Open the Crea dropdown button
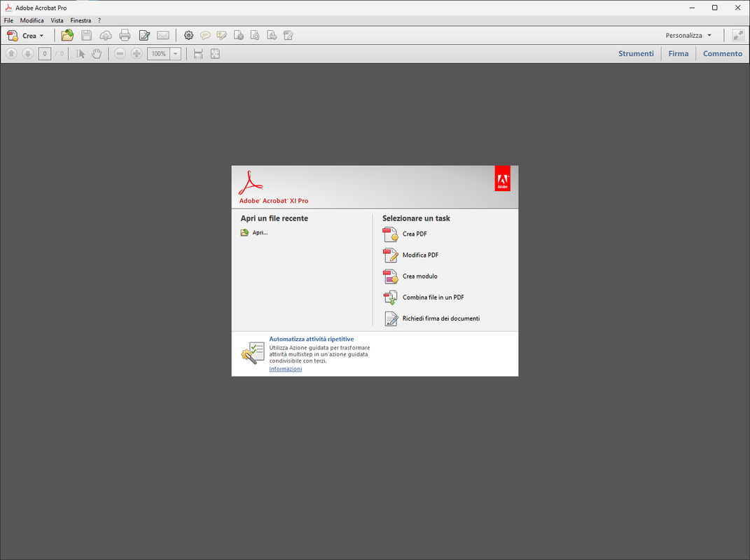This screenshot has height=560, width=750. (x=26, y=36)
